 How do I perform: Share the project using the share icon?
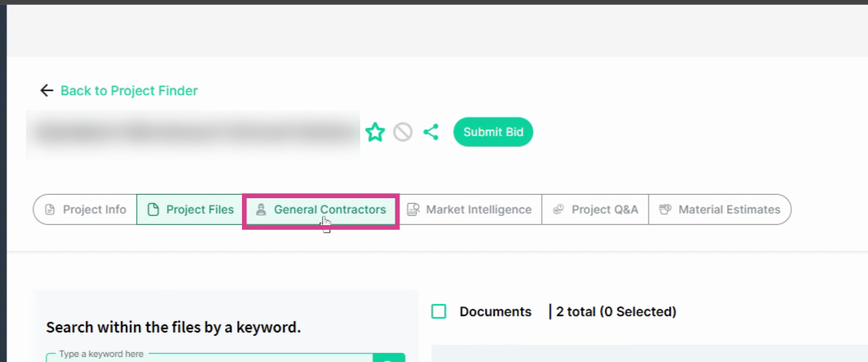pos(430,132)
